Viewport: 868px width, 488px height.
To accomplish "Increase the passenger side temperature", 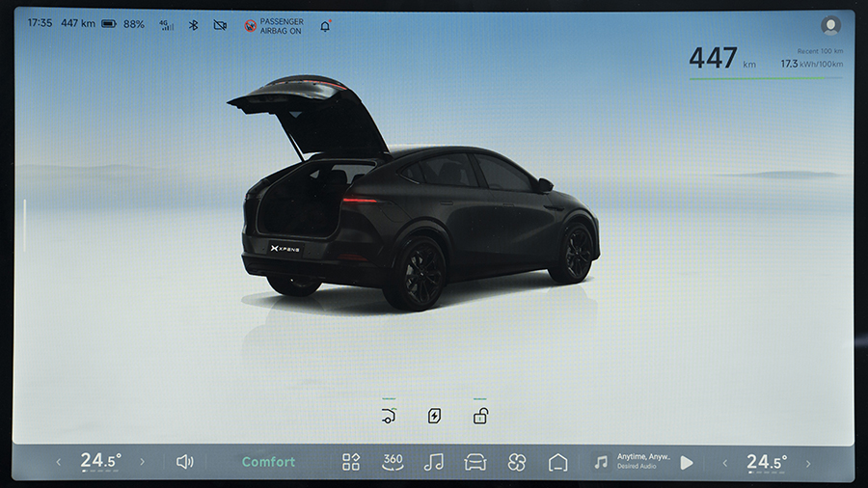I will [810, 462].
